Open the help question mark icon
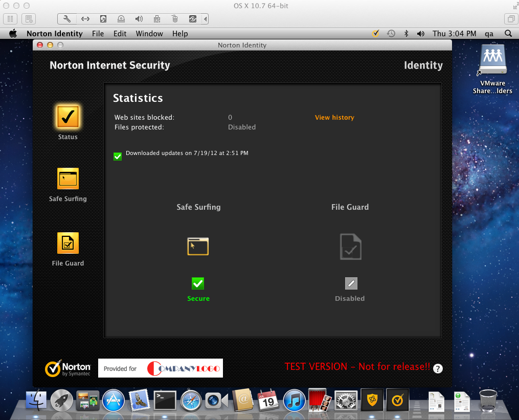 click(x=438, y=368)
